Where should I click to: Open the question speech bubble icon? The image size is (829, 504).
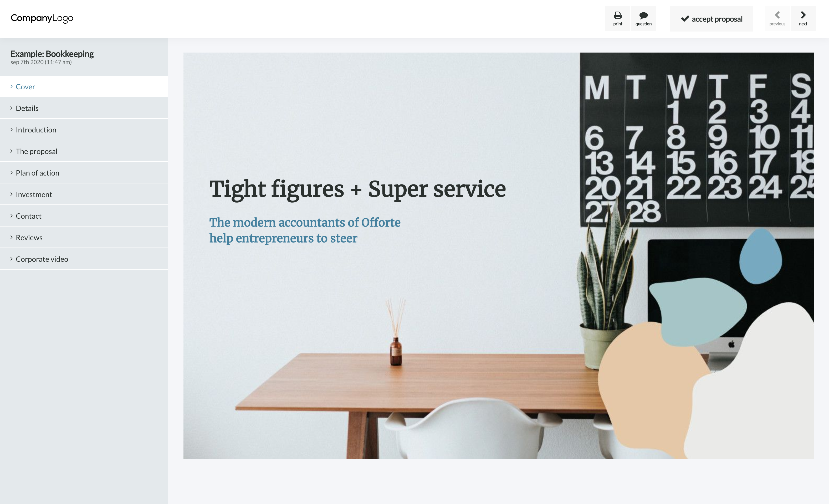[x=643, y=15]
